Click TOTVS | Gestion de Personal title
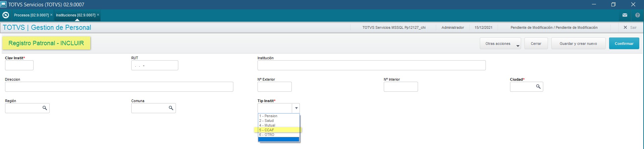This screenshot has width=644, height=149. 47,27
